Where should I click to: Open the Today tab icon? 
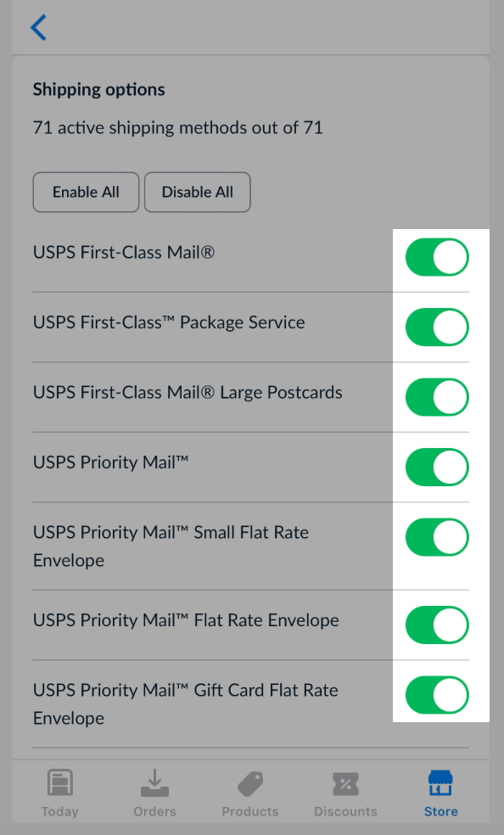point(59,782)
